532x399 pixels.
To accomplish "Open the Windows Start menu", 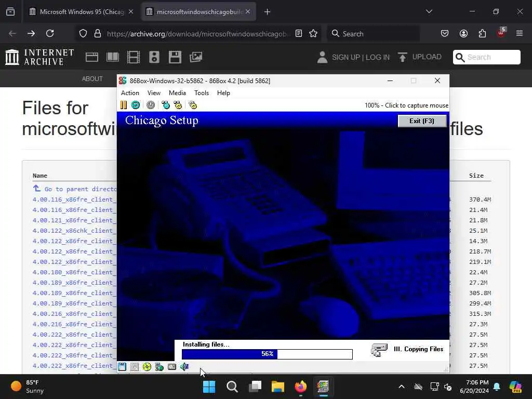I will click(x=209, y=387).
